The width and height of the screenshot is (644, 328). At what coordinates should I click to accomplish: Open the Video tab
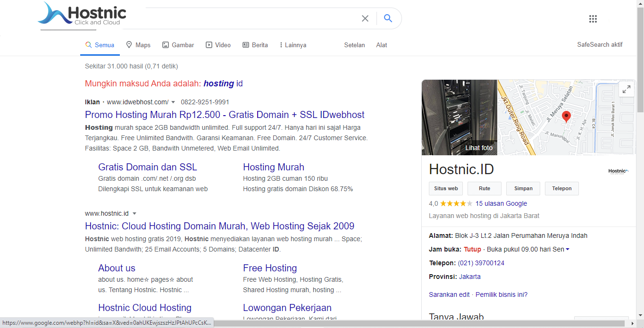click(218, 45)
